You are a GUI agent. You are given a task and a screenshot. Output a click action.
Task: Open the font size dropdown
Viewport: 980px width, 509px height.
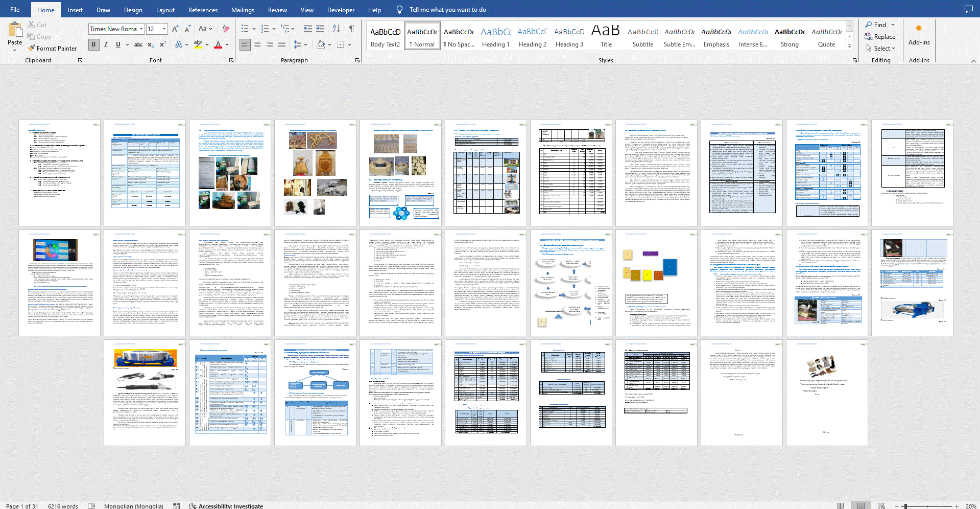tap(164, 29)
